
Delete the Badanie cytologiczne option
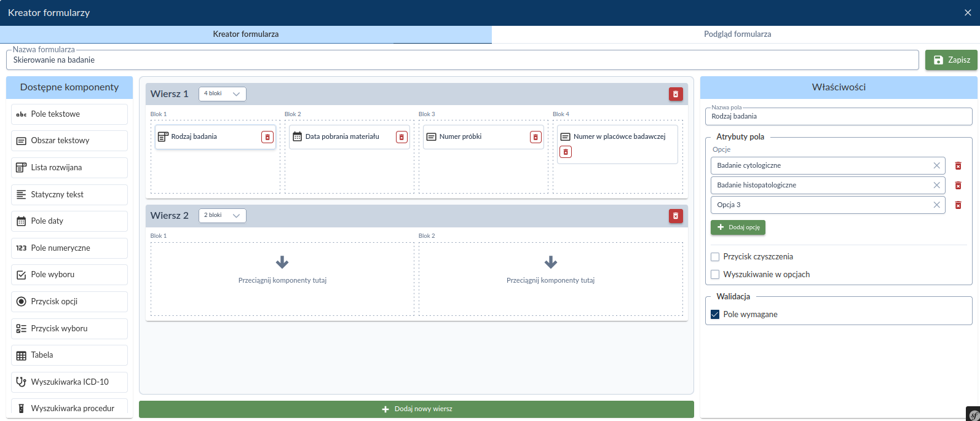coord(958,166)
